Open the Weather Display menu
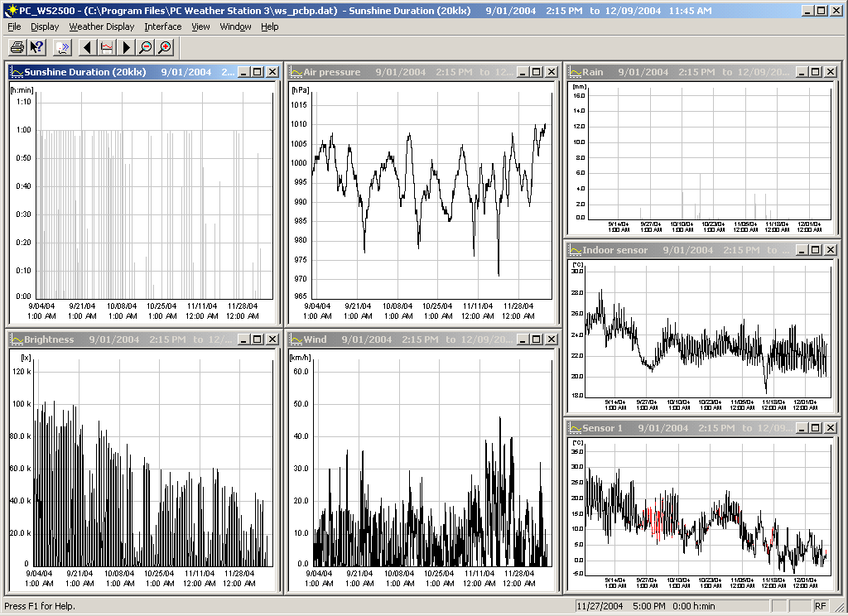The width and height of the screenshot is (848, 616). pos(102,26)
